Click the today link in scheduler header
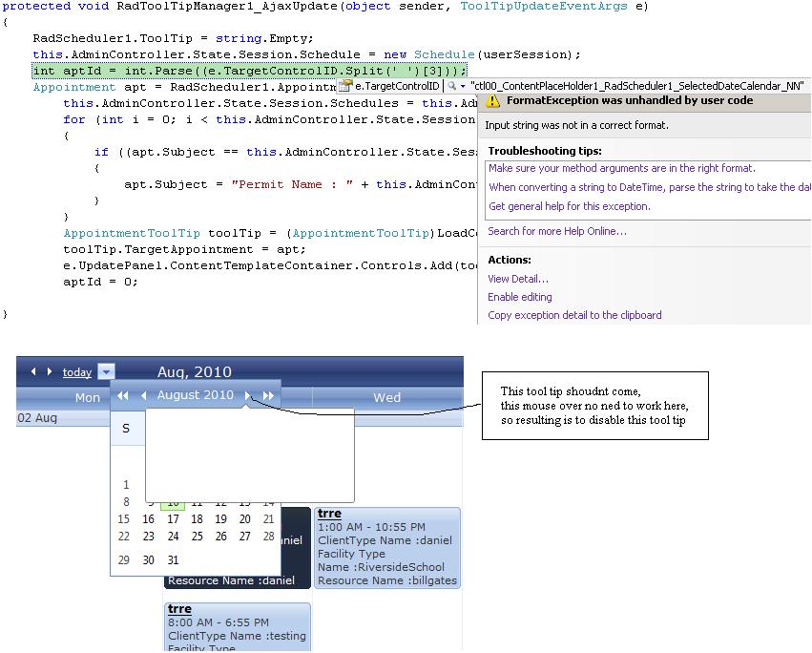Image resolution: width=812 pixels, height=653 pixels. click(x=76, y=372)
